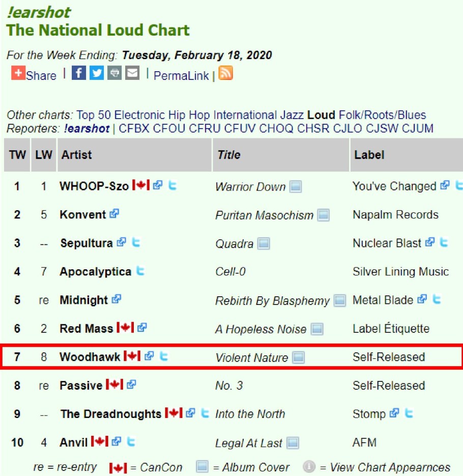Click the email envelope icon
The height and width of the screenshot is (476, 463).
(132, 73)
